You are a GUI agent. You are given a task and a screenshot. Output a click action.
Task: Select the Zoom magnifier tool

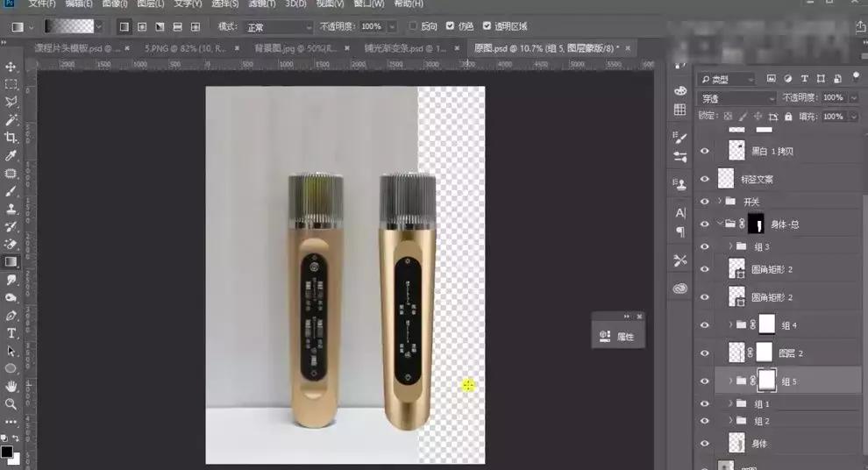(x=11, y=404)
